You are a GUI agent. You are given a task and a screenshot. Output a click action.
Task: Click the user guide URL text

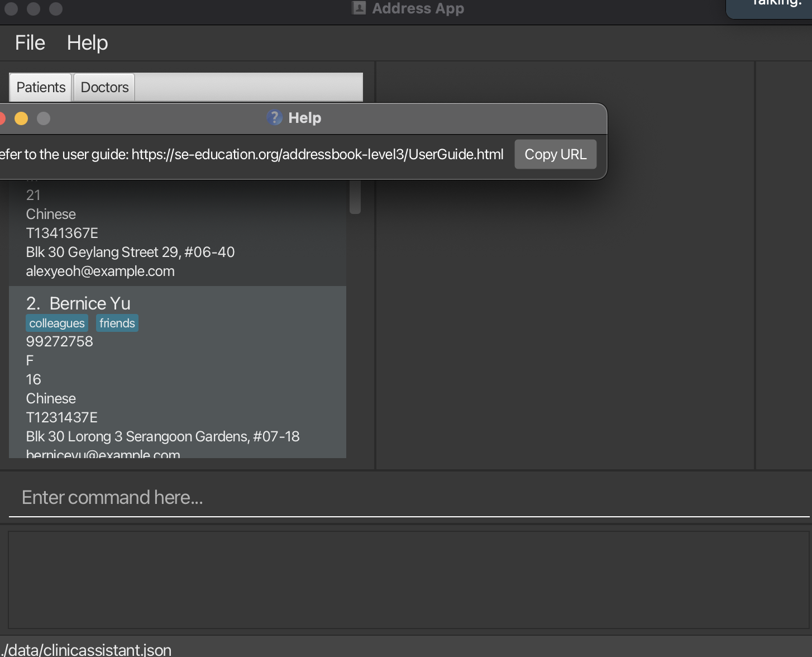(317, 154)
